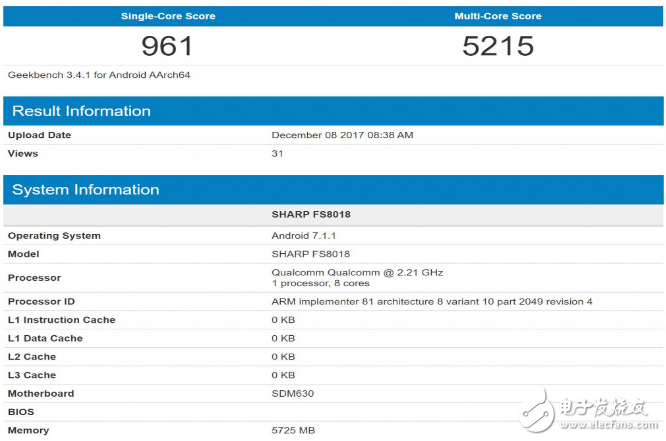Select the single-core score value 961
This screenshot has height=441, width=666.
coord(167,46)
